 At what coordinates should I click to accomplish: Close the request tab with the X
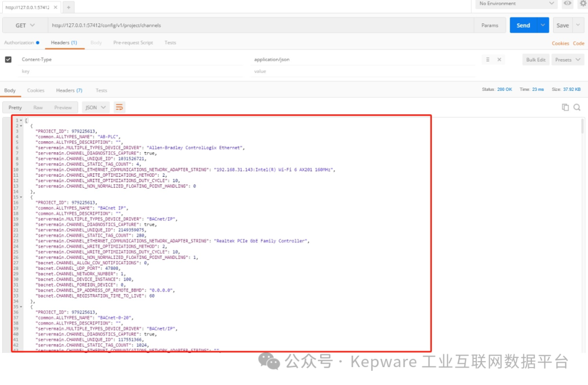pos(56,7)
